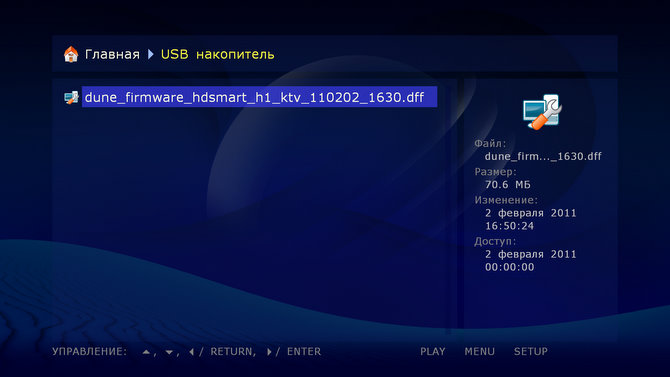Click the right arrow before ENTER
Viewport: 670px width, 377px height.
269,352
